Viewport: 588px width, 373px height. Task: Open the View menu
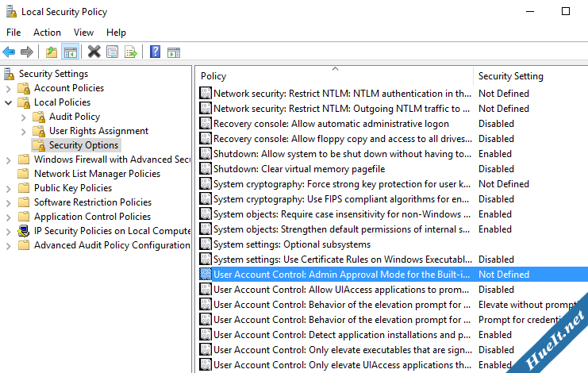(83, 33)
